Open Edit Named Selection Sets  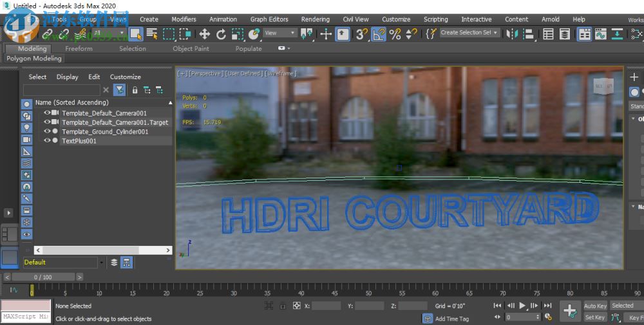coord(430,34)
